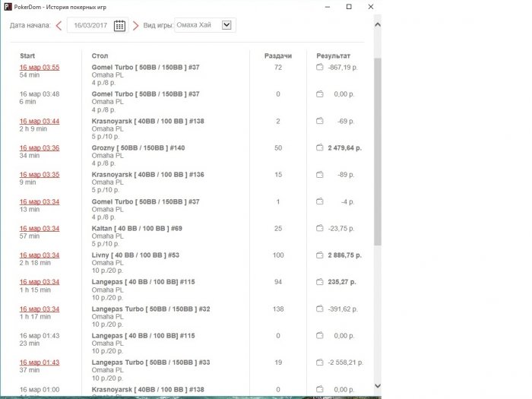Select table name Kaltan [ 40 BB / 100 BB ] #69
Viewport: 532px width, 399px height.
137,228
